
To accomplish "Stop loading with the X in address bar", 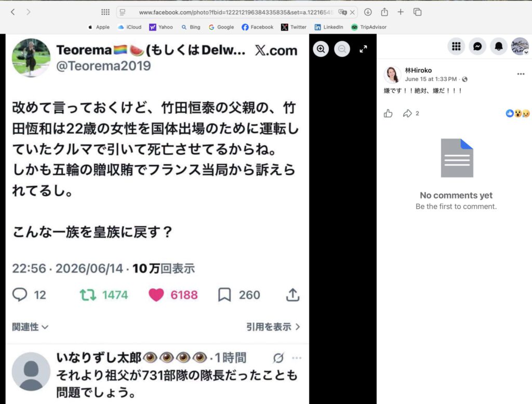I will click(352, 12).
